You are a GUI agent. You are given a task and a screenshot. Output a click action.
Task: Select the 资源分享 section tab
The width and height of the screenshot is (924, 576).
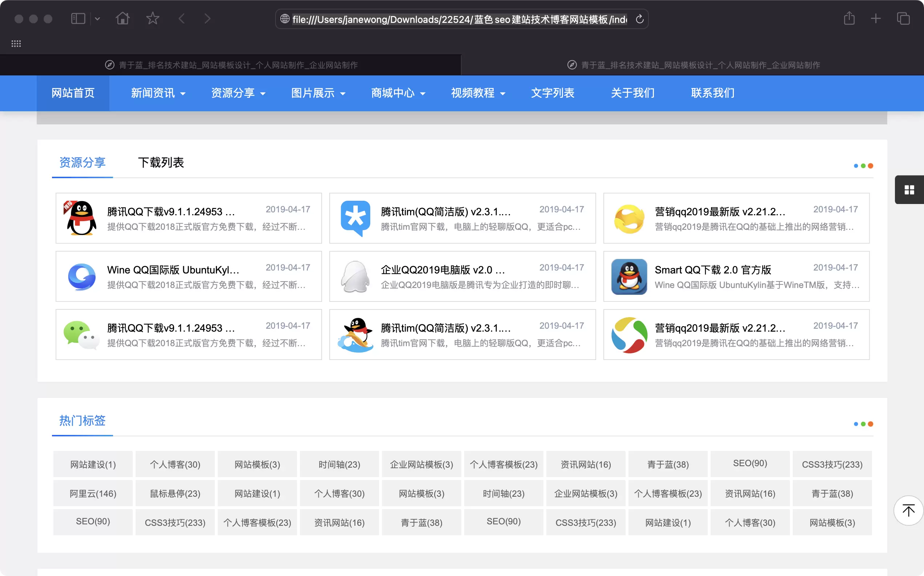point(82,163)
